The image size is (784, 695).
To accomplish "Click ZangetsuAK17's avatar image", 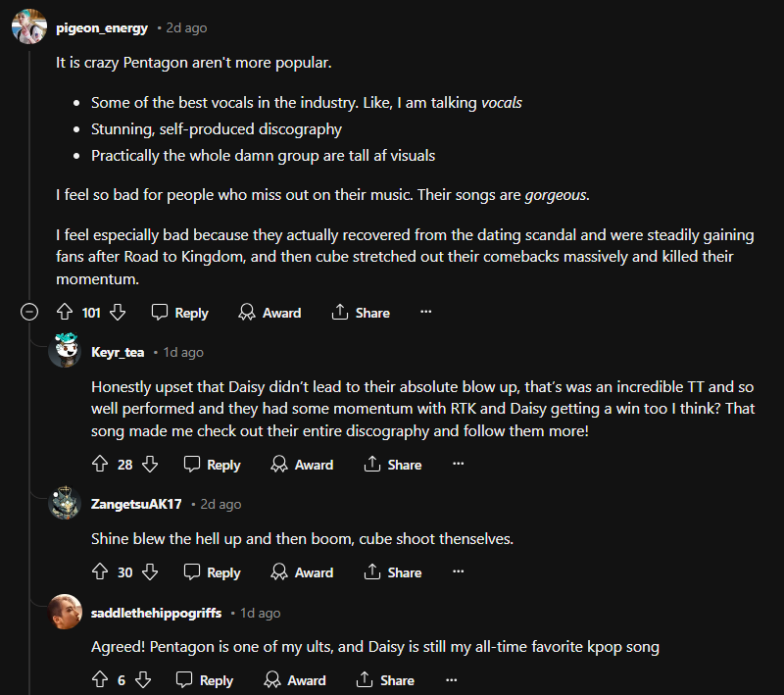I will click(65, 504).
